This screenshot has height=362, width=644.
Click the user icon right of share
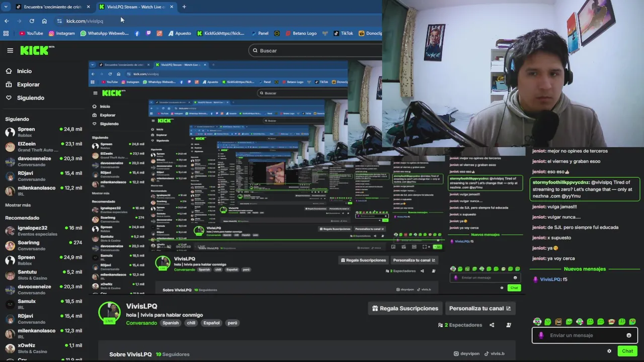click(x=509, y=325)
